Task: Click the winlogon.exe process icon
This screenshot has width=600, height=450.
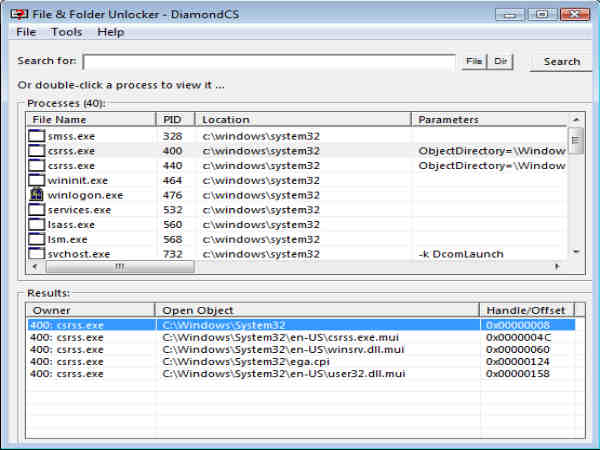Action: pyautogui.click(x=37, y=195)
